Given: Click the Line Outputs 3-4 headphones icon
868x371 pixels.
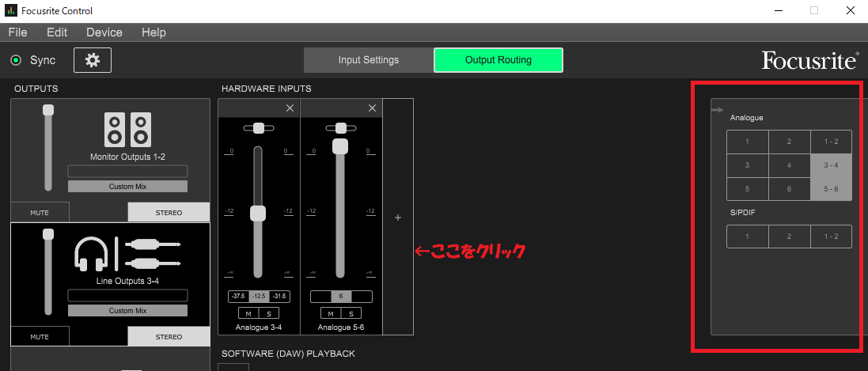Looking at the screenshot, I should pos(91,254).
